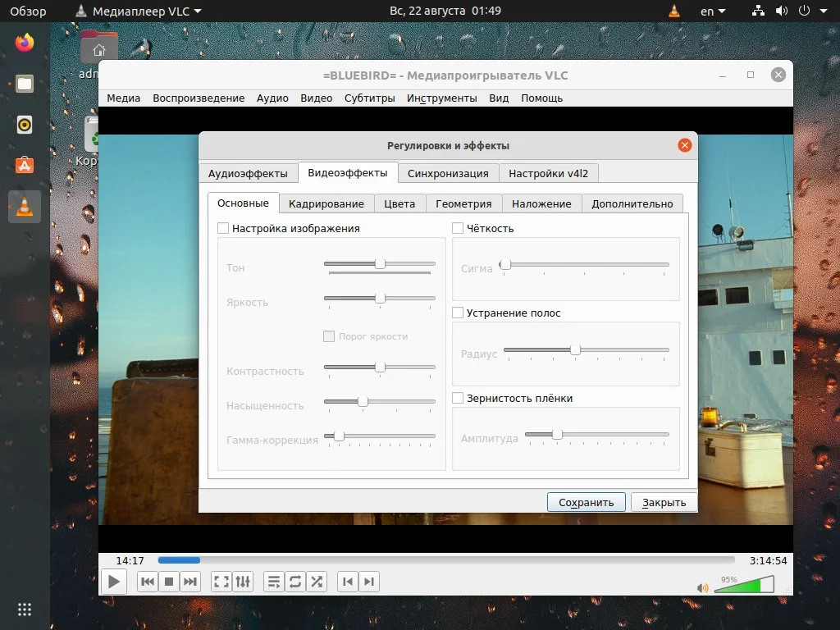Viewport: 840px width, 630px height.
Task: Open the extended settings equalizer icon
Action: pos(243,581)
